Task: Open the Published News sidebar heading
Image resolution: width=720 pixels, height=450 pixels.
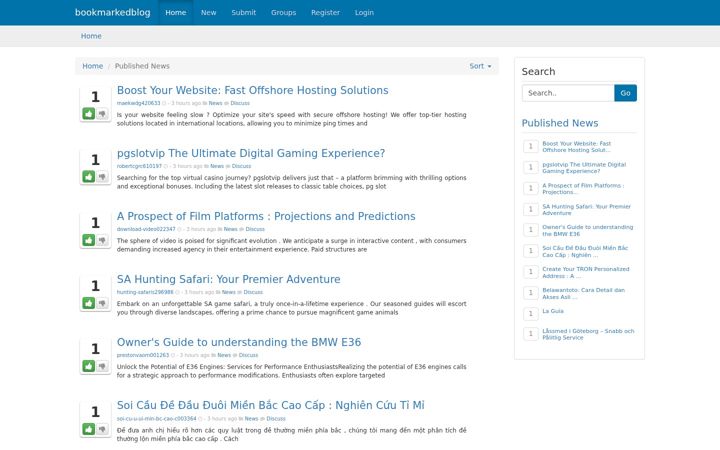Action: [x=560, y=123]
